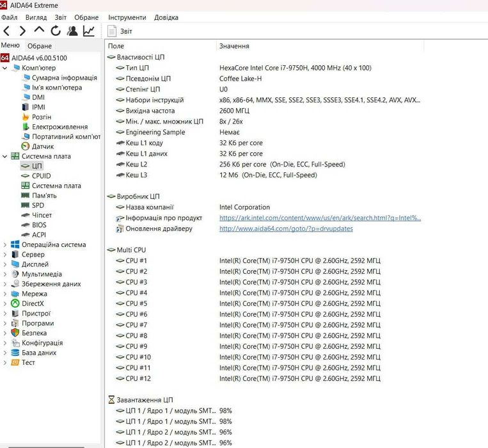Select the ЦП item in the tree

pos(36,166)
